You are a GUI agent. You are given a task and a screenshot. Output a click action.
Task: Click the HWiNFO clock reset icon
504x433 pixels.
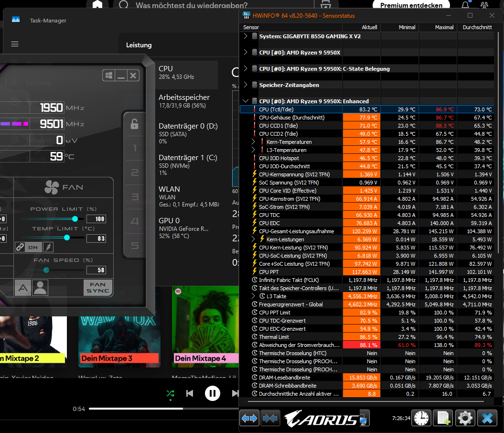(x=421, y=418)
